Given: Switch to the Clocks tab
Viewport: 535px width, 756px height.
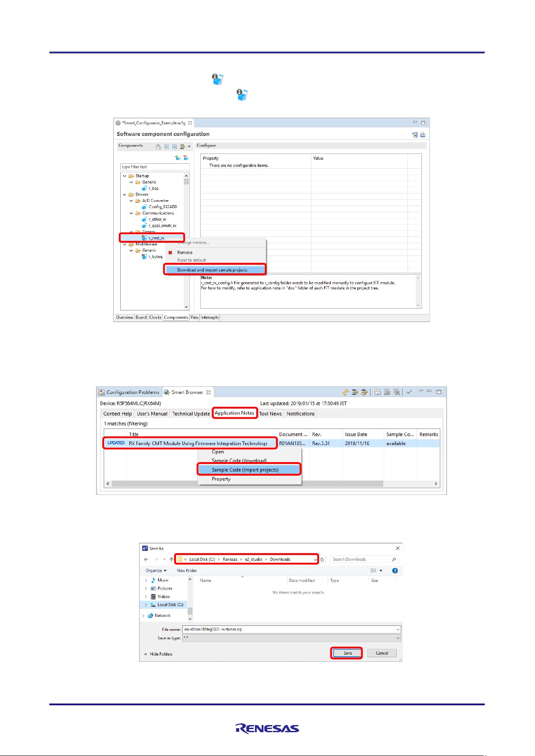Looking at the screenshot, I should pos(155,318).
